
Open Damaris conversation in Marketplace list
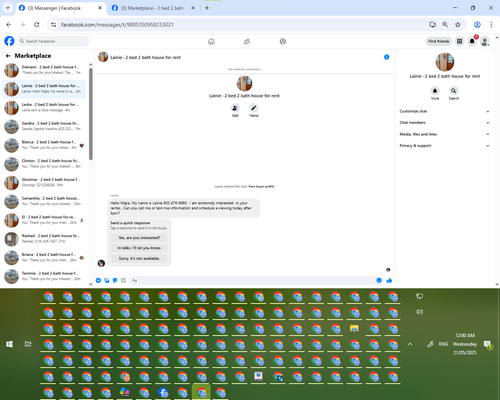click(44, 70)
